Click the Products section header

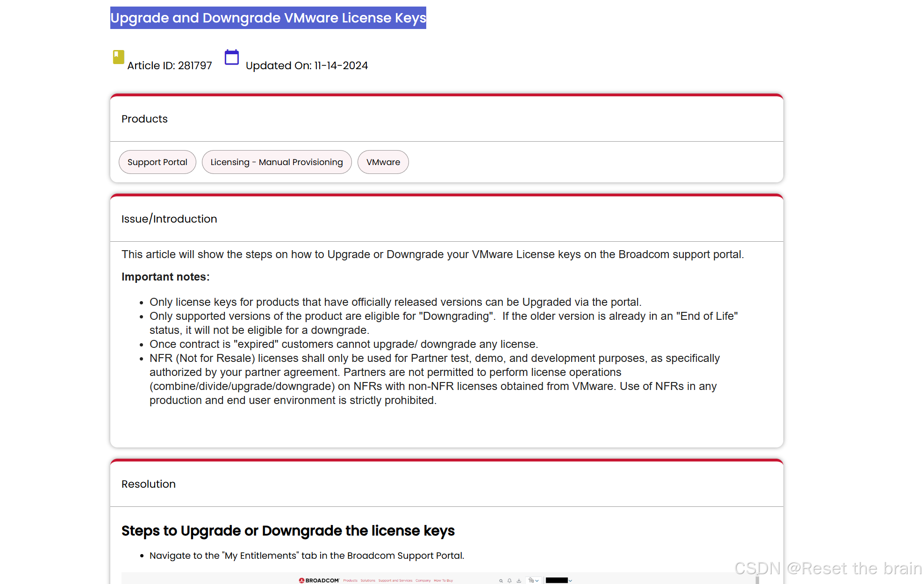[x=144, y=119]
